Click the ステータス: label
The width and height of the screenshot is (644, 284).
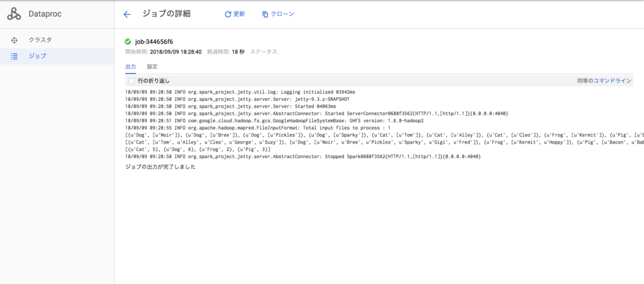(265, 52)
